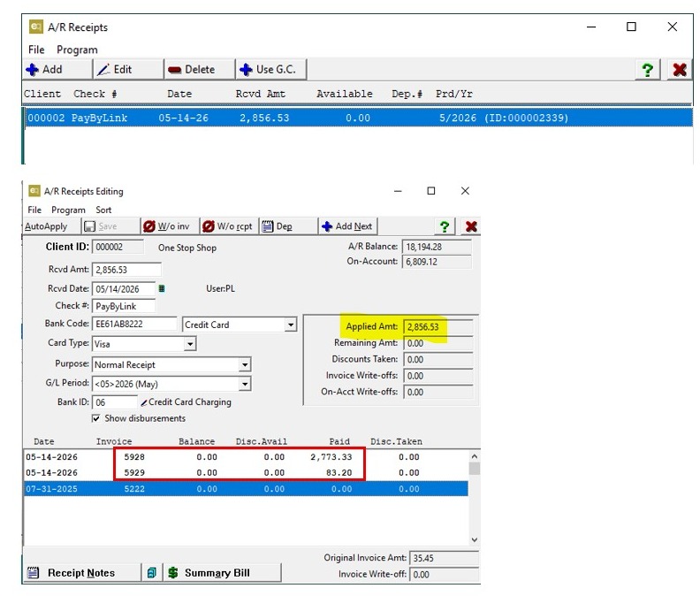Click the Bank ID field
The height and width of the screenshot is (596, 700).
click(x=115, y=402)
